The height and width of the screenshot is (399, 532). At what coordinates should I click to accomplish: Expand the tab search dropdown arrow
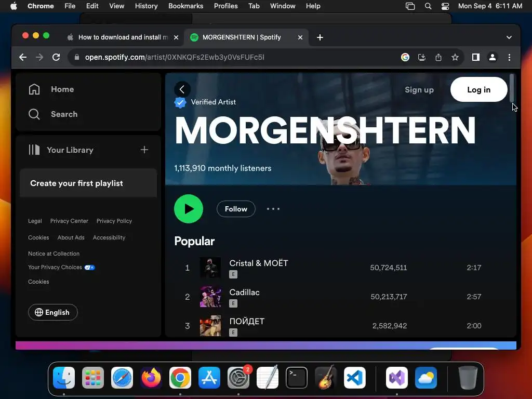tap(509, 37)
